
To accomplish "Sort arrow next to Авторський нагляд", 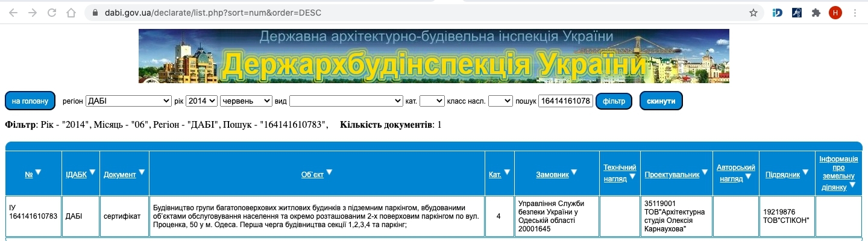I will pos(748,177).
